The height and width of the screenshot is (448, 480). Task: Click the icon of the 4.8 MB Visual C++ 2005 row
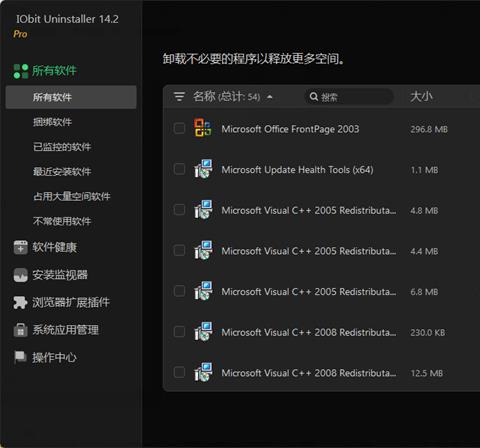tap(203, 209)
